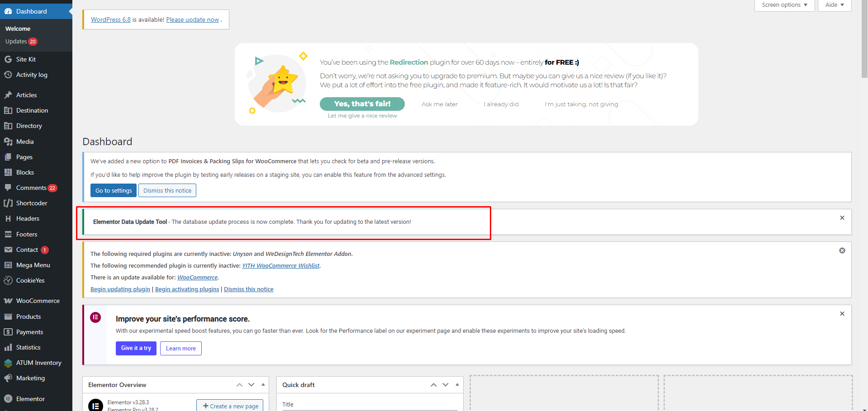Viewport: 868px width, 411px height.
Task: Click the Redirection plugin name link
Action: [x=409, y=62]
